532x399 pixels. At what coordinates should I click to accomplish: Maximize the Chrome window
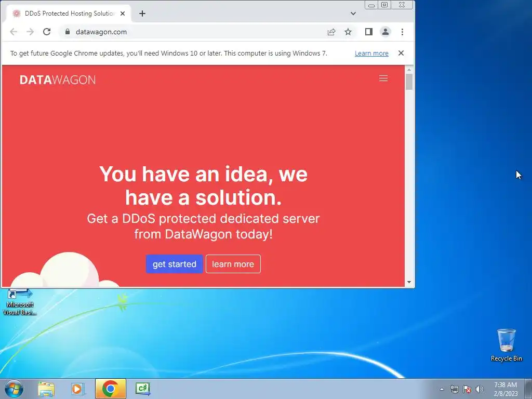[x=384, y=5]
